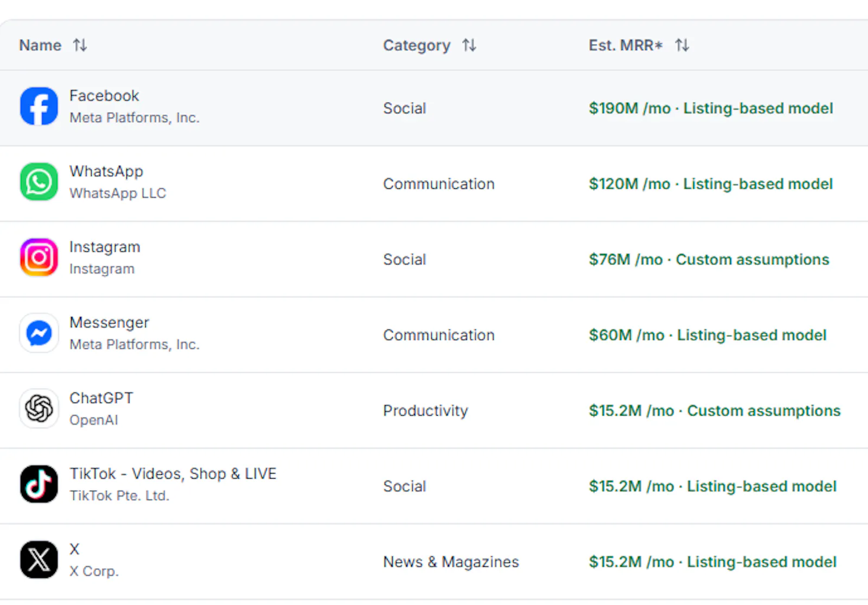868x605 pixels.
Task: Click the Productivity category cell
Action: (x=425, y=411)
